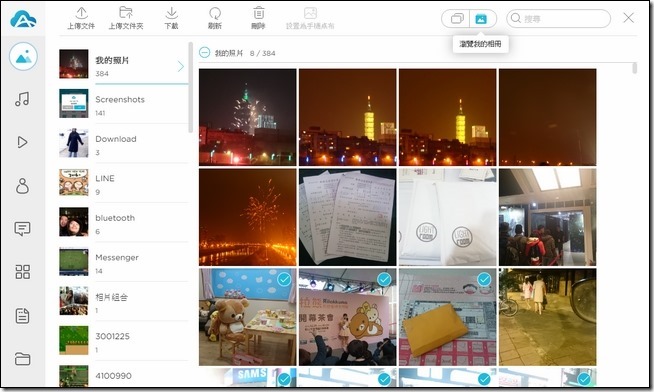Open the Contacts section in sidebar

pyautogui.click(x=23, y=186)
